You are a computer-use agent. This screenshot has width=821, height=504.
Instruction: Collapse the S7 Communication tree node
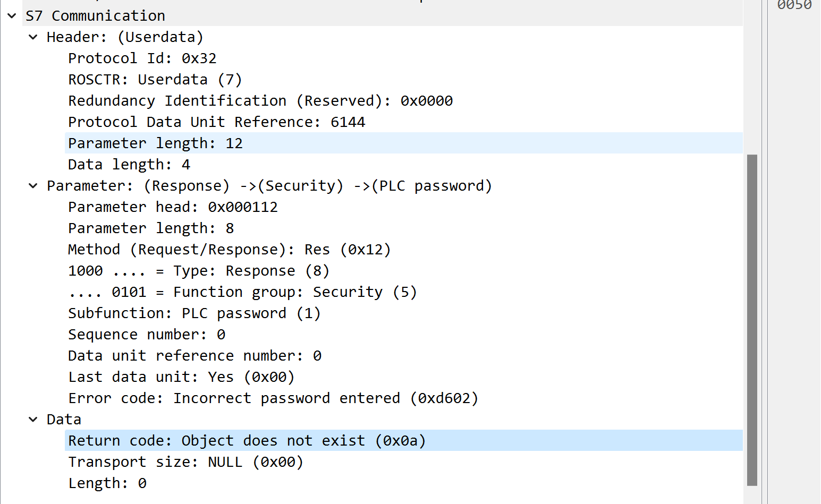12,16
